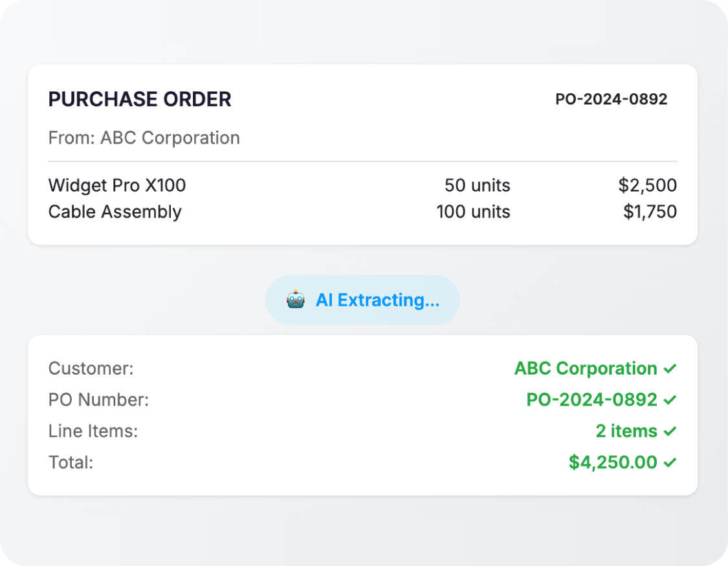Click the extracted ABC Corporation customer value

585,369
